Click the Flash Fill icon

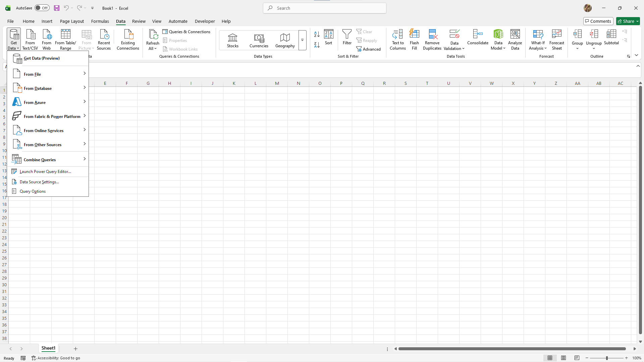click(415, 39)
